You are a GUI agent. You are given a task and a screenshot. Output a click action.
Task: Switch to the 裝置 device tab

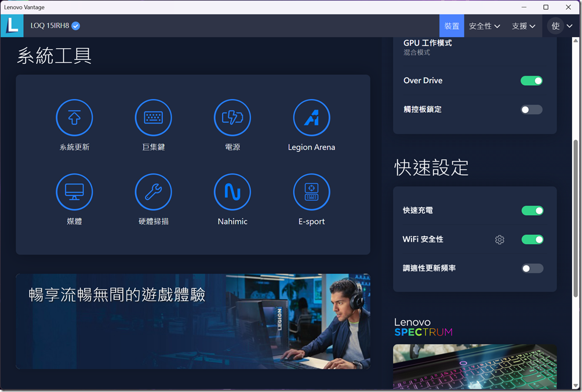pos(452,26)
